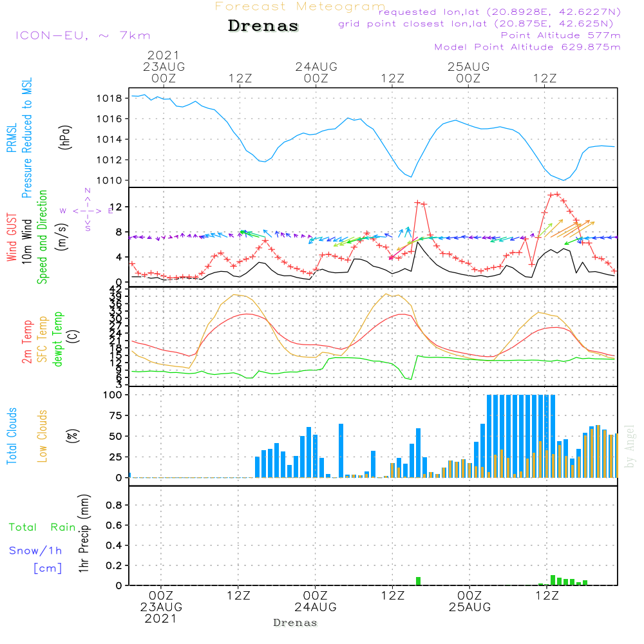Click the '(%)' cloud unit label
This screenshot has width=644, height=644.
72,436
